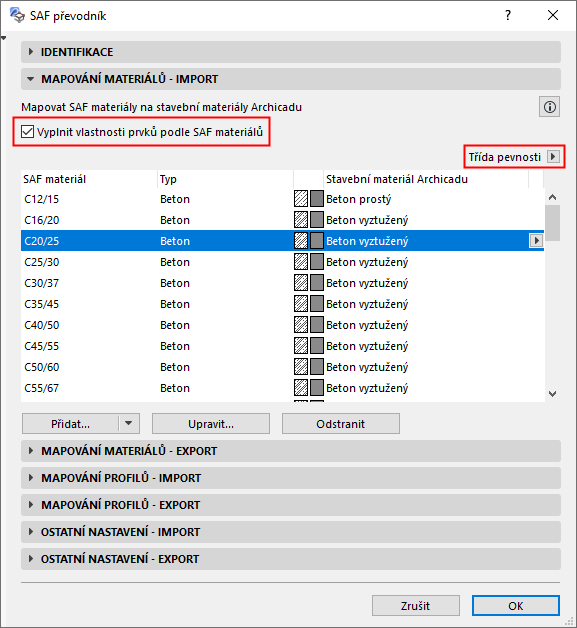Select the C40/50 material row

(x=282, y=325)
